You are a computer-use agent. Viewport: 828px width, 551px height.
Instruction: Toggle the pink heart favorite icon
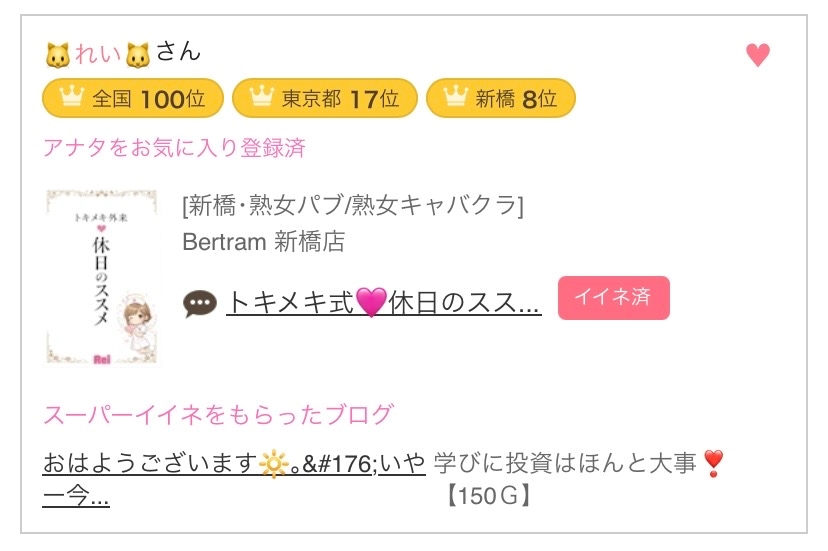coord(758,56)
